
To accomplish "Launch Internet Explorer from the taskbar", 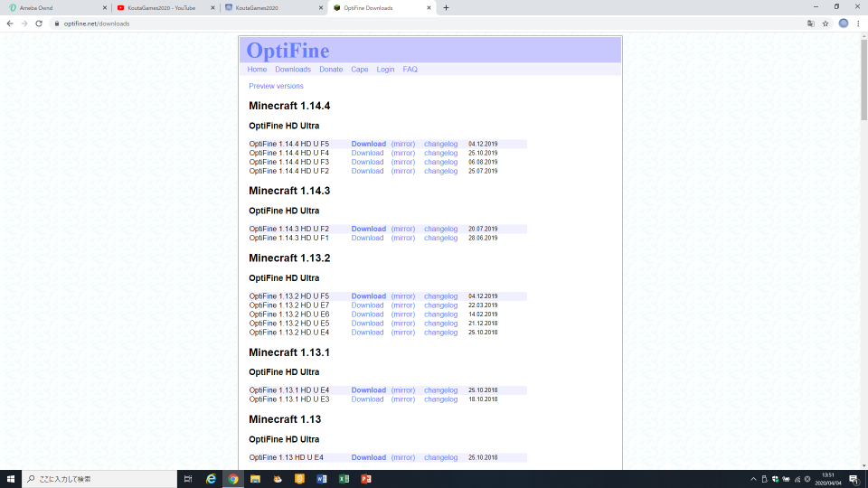I will [x=211, y=479].
